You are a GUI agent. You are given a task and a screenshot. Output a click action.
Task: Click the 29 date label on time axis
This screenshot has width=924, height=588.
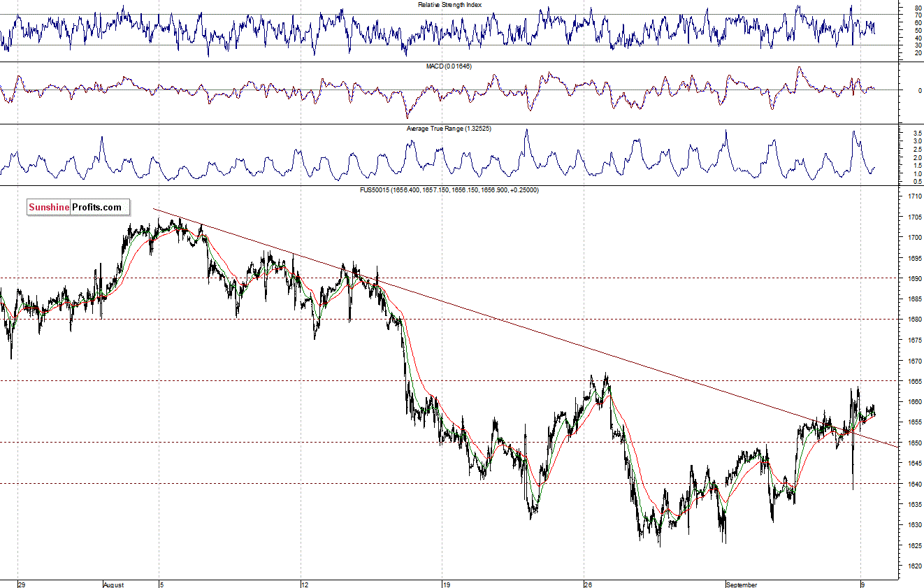point(22,584)
